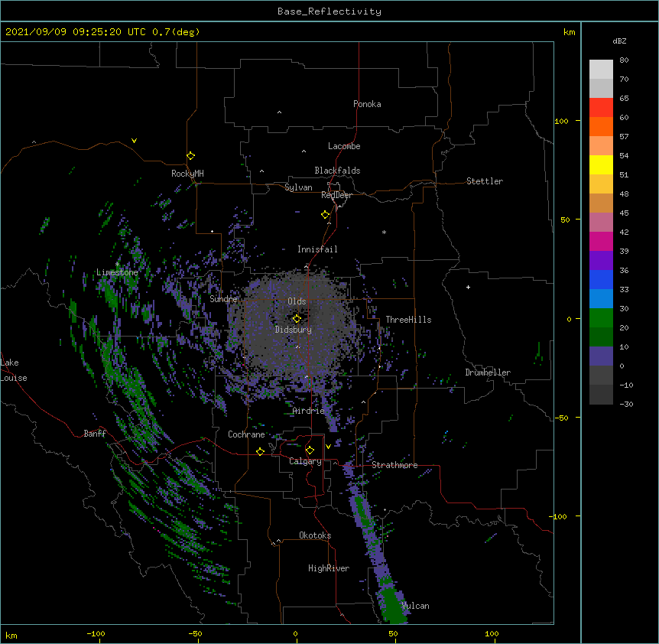The image size is (659, 644).
Task: Click the light blue 33-30 dBZ swatch
Action: pos(601,299)
